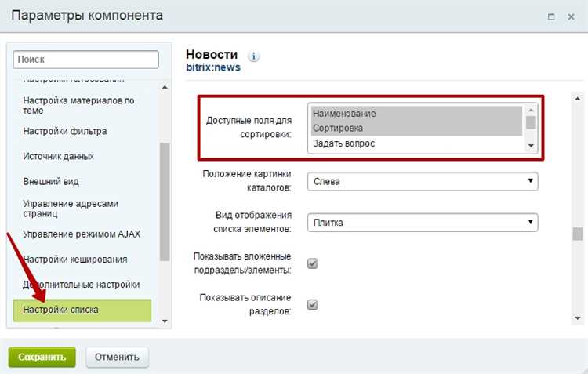Image resolution: width=588 pixels, height=374 pixels.
Task: Open Вид отображения списка элементов dropdown
Action: point(423,223)
